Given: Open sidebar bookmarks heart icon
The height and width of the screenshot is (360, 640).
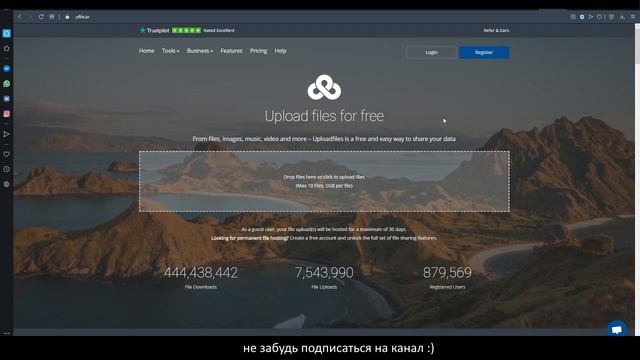Looking at the screenshot, I should 7,154.
